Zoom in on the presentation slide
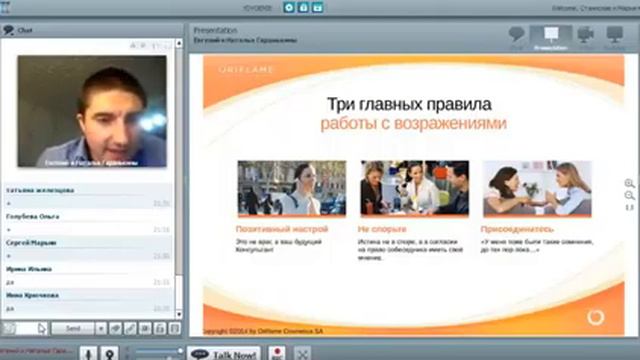 click(x=629, y=183)
